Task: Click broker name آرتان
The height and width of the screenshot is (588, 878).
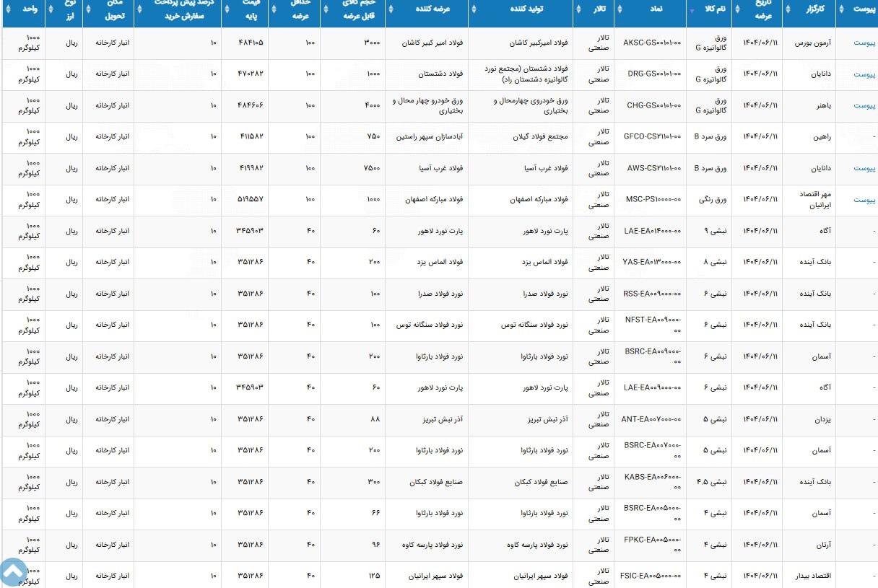Action: (822, 544)
